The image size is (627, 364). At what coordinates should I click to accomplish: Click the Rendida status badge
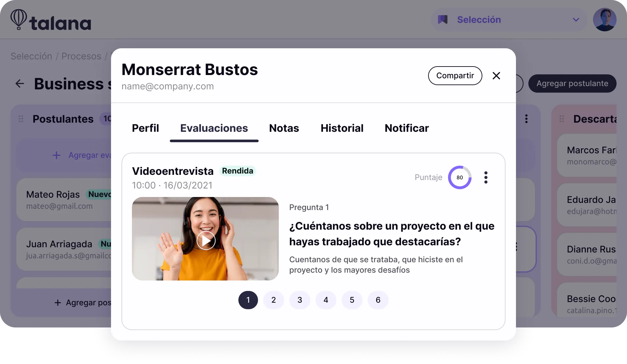[x=237, y=171]
